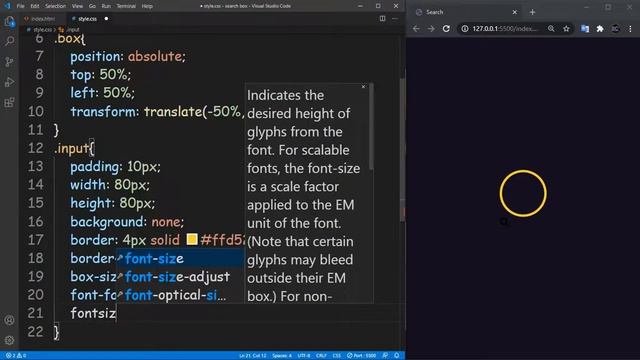The width and height of the screenshot is (640, 360).
Task: Open the File menu
Action: [20, 6]
